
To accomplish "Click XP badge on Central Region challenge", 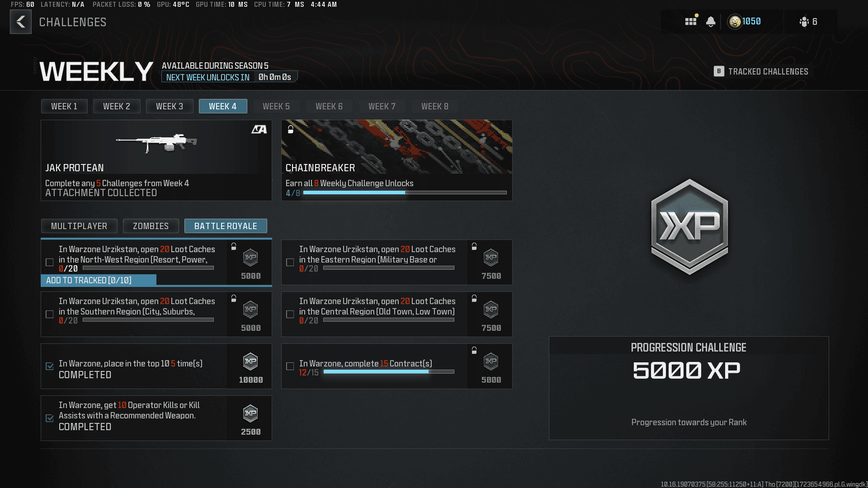I will (491, 310).
